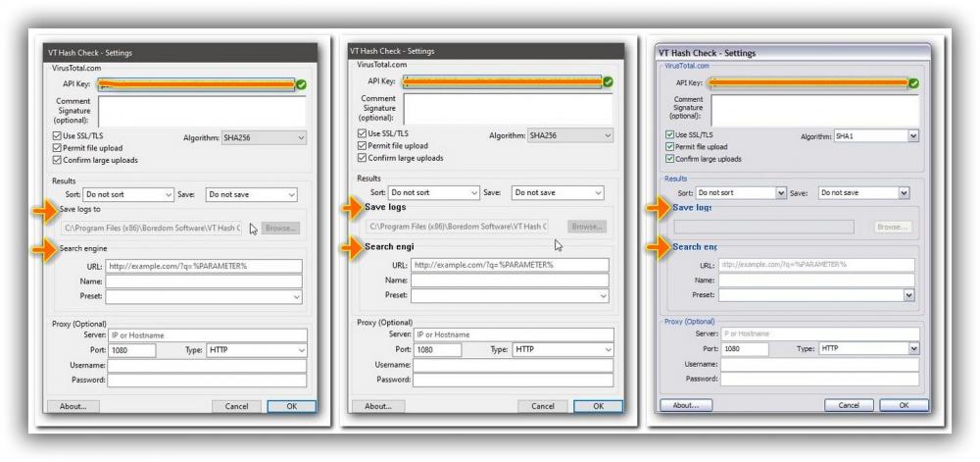This screenshot has height=462, width=980.
Task: Open the Algorithm dropdown showing SHA1
Action: click(x=876, y=136)
